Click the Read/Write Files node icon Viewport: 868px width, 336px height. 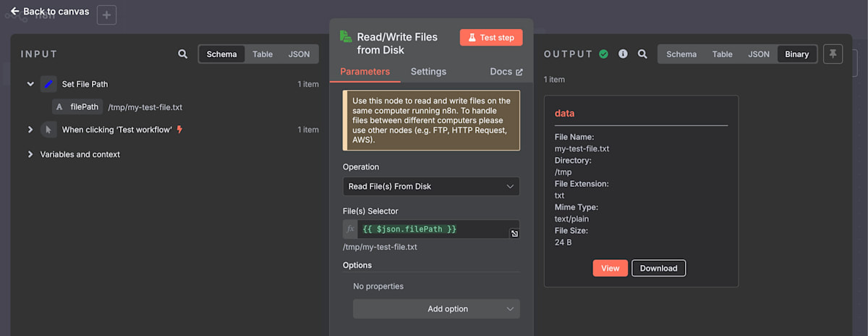[346, 36]
